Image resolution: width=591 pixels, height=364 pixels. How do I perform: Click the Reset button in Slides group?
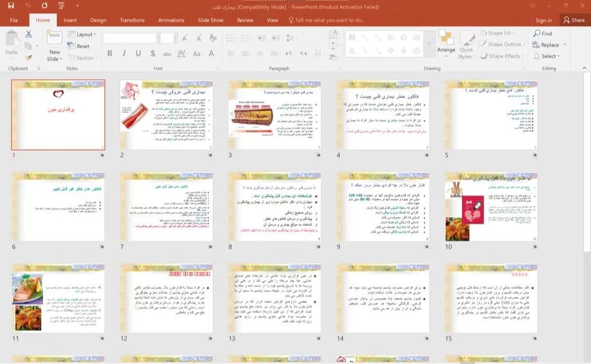79,46
